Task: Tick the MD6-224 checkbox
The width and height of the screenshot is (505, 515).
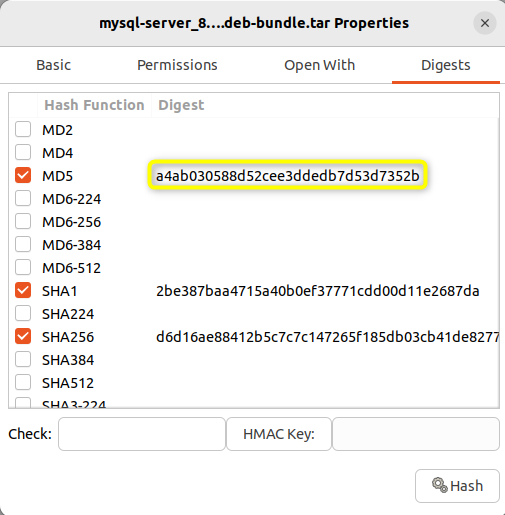Action: 23,198
